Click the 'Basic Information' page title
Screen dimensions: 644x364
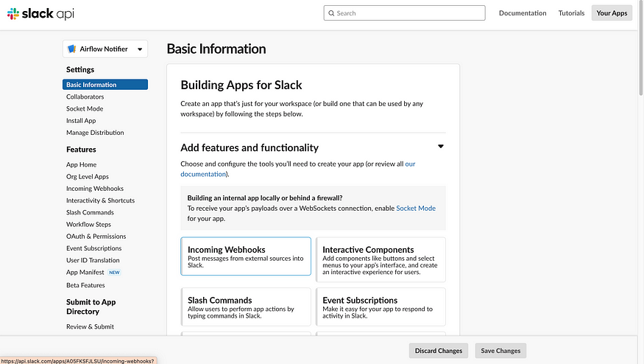(x=216, y=49)
